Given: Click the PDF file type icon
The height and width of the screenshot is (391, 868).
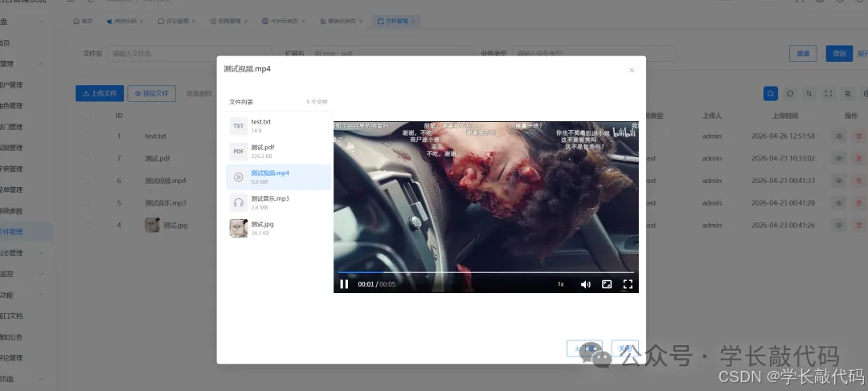Looking at the screenshot, I should click(x=239, y=152).
